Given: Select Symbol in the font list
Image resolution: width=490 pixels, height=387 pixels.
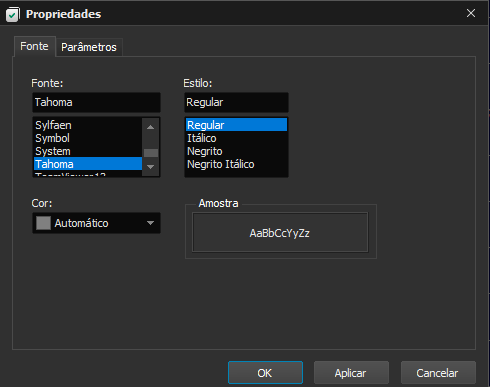Looking at the screenshot, I should 88,138.
